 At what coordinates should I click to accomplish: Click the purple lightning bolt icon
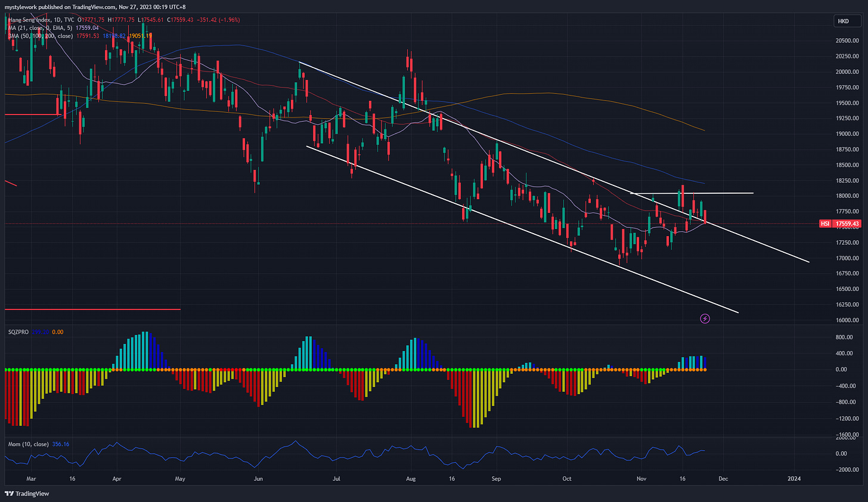point(705,319)
